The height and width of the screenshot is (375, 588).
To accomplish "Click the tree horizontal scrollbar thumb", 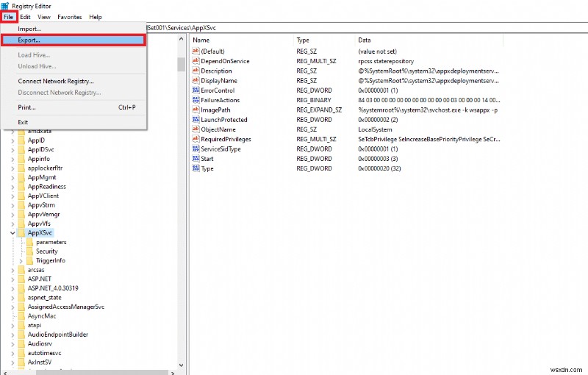I will (x=101, y=373).
